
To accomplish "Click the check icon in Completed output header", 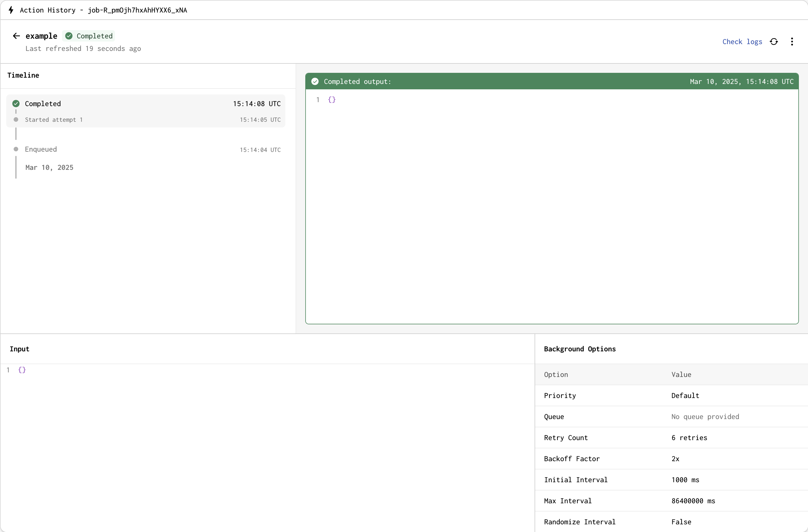I will tap(315, 81).
